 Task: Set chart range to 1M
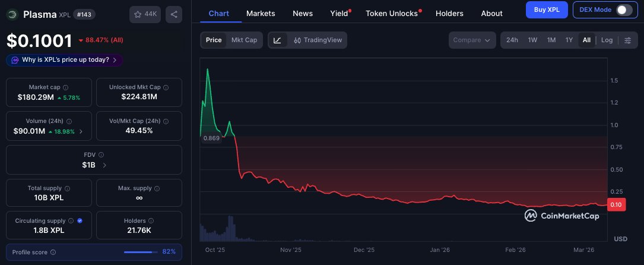pos(551,40)
